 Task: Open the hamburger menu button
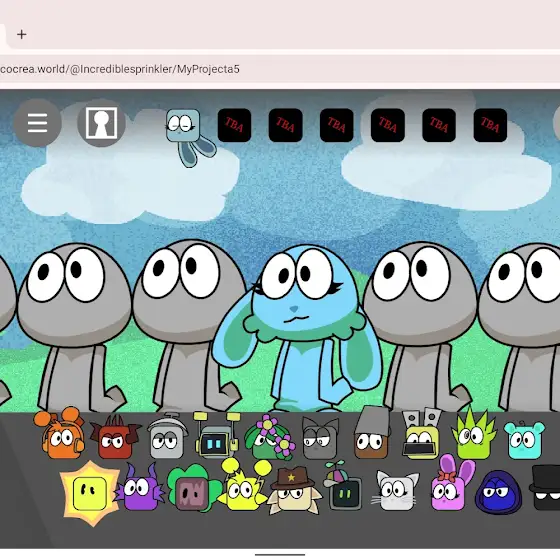38,123
